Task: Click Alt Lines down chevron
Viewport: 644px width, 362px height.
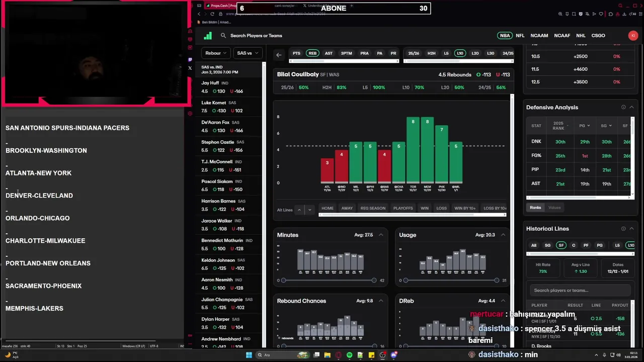Action: (x=309, y=210)
